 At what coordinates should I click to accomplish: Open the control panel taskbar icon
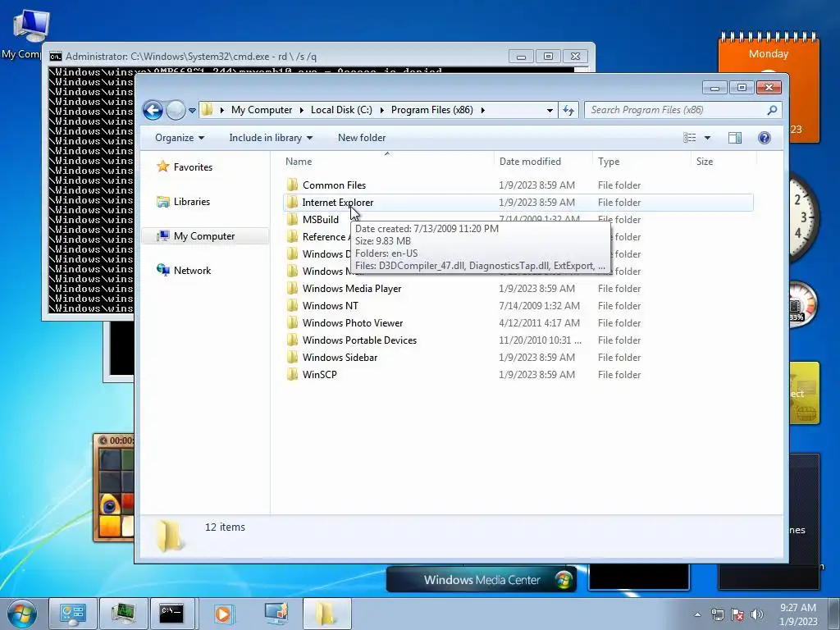[x=73, y=614]
